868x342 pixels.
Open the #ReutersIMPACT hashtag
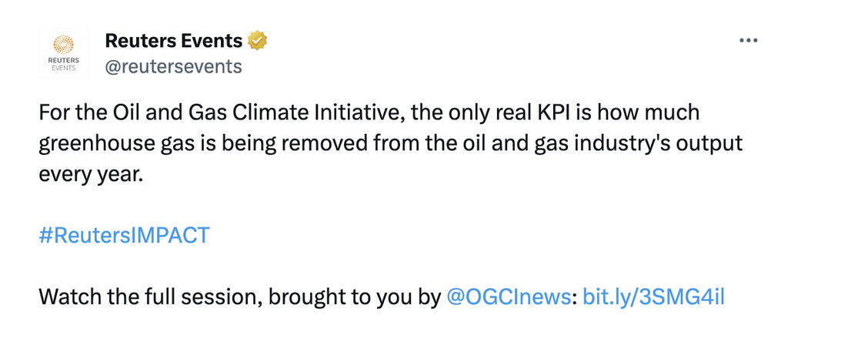tap(124, 235)
